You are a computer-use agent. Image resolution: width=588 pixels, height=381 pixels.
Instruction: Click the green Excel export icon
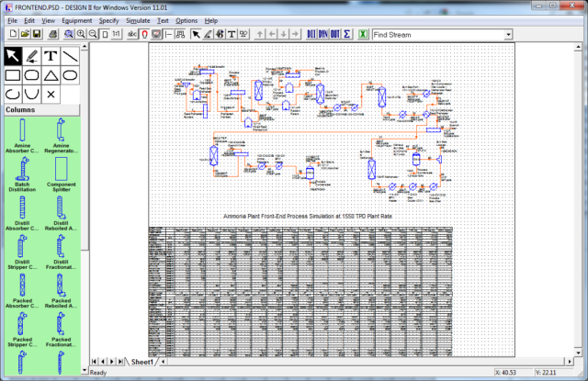(363, 34)
